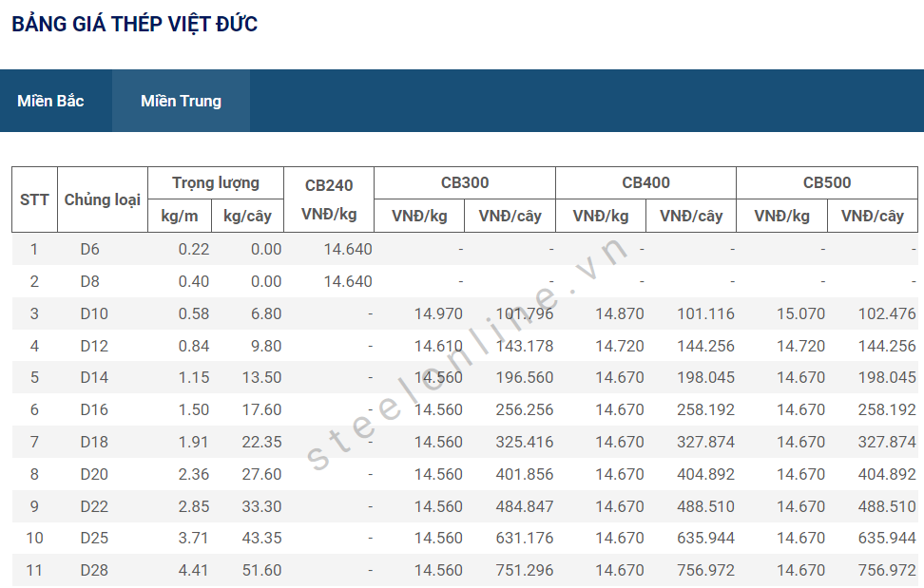
Task: Click the CB400 column header
Action: [x=645, y=183]
